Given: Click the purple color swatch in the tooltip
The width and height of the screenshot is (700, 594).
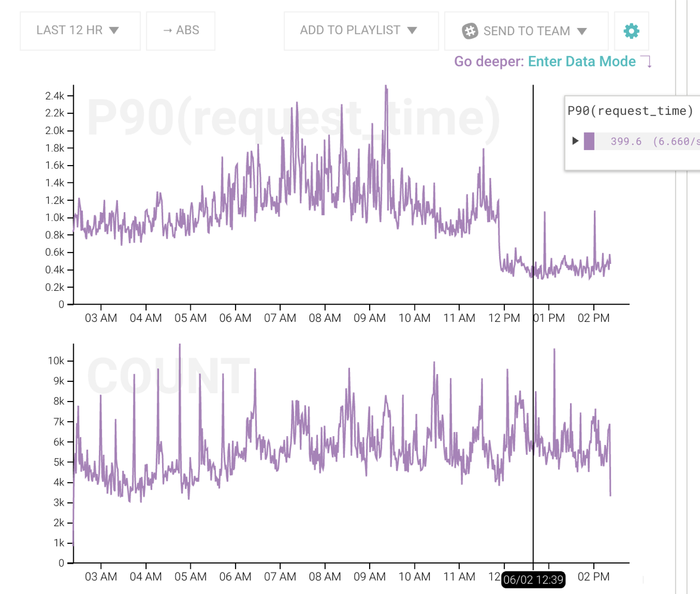Looking at the screenshot, I should pos(589,141).
